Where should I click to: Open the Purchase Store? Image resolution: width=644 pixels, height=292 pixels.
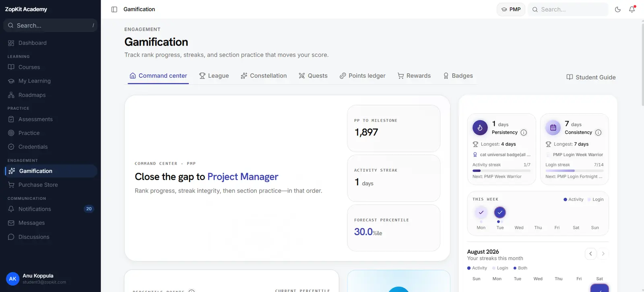coord(50,185)
